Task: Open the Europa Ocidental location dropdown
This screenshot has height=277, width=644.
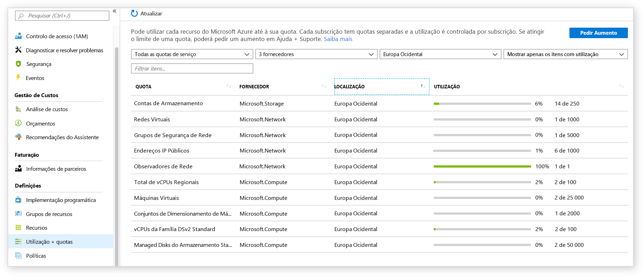Action: pos(440,54)
